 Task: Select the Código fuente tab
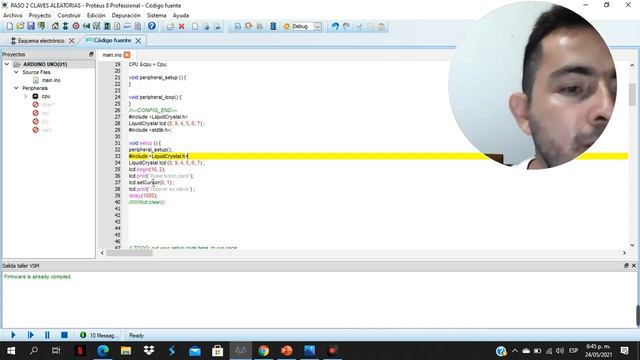109,40
